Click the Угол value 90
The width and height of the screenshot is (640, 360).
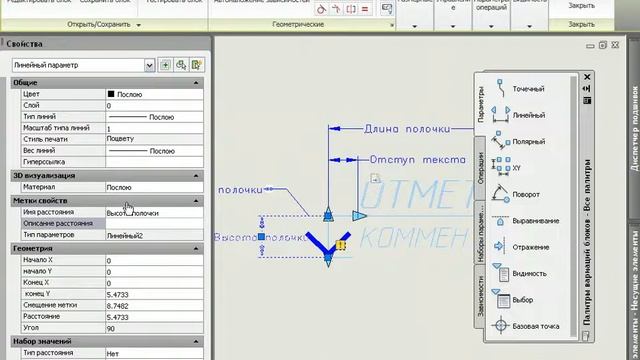click(x=154, y=328)
